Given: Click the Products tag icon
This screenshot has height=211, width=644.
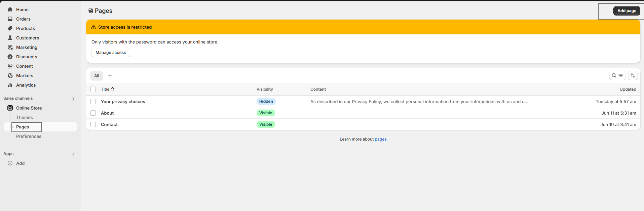Looking at the screenshot, I should 10,28.
